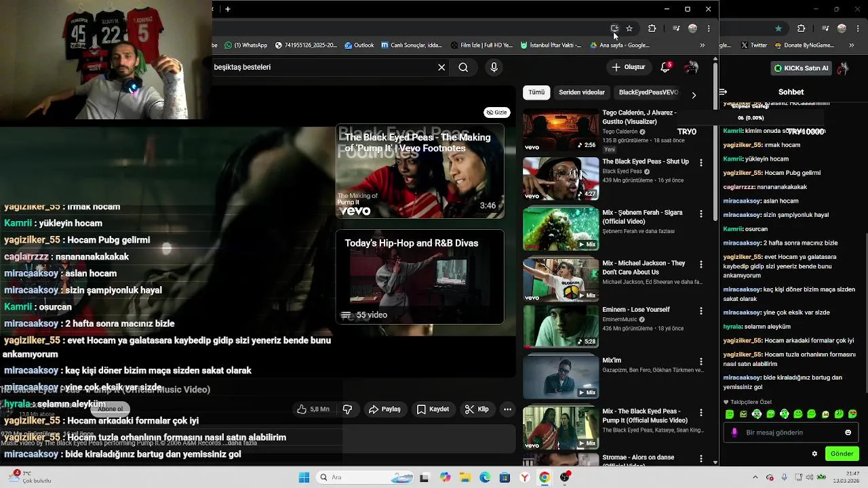Screen dimensions: 868x488
Task: Click purple microphone icon in chat box
Action: tap(734, 432)
